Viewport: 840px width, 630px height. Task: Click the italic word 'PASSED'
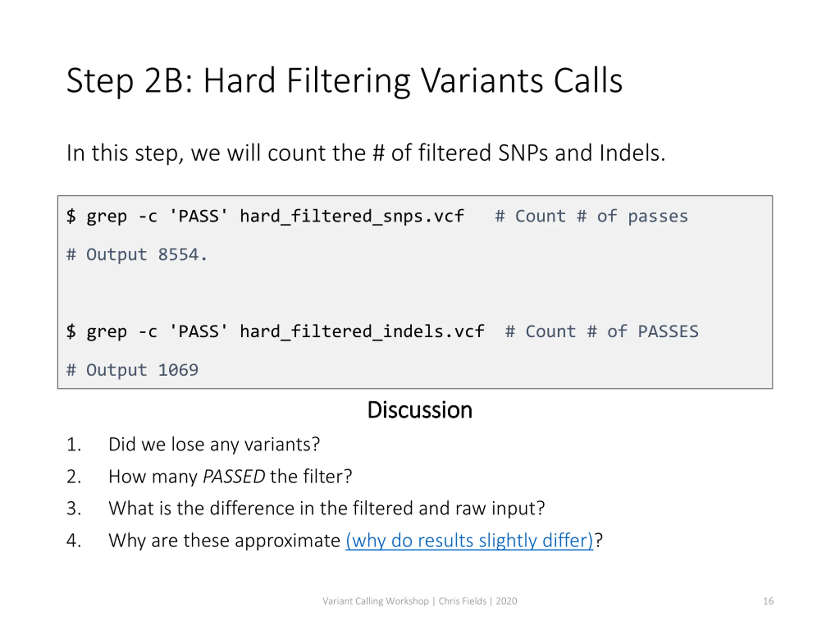234,476
